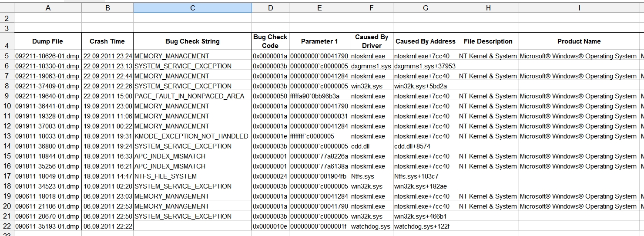
Task: Select the PAGE_FAULT_IN_NONPAGED_AREA cell
Action: tap(189, 96)
